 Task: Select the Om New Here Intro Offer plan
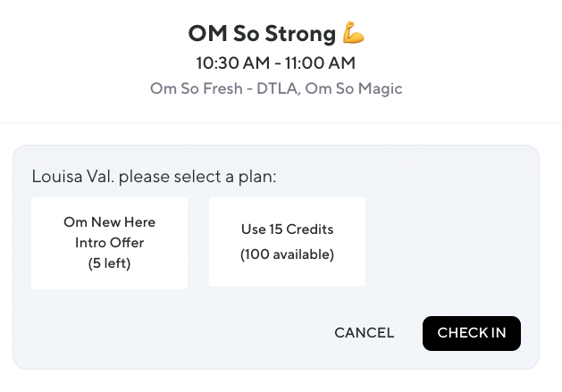point(109,243)
